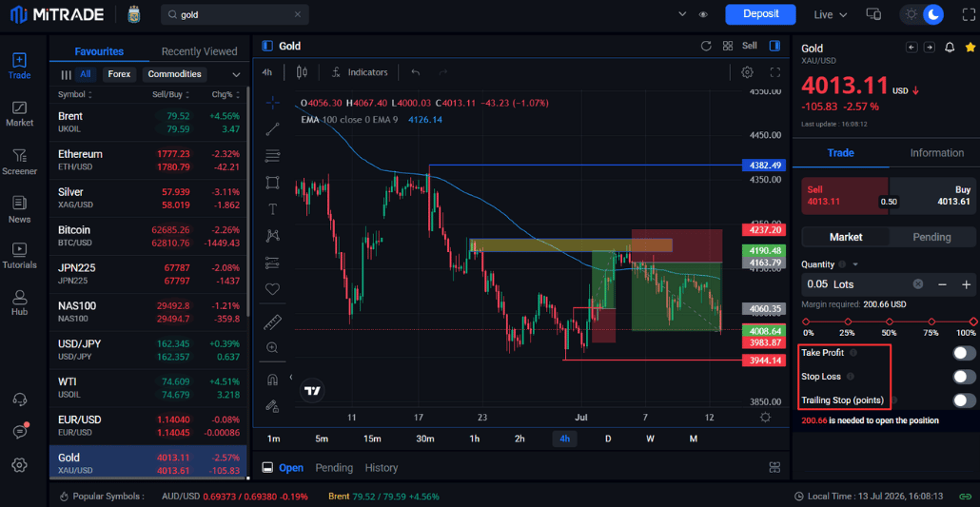980x507 pixels.
Task: Switch to the Information tab
Action: (937, 152)
